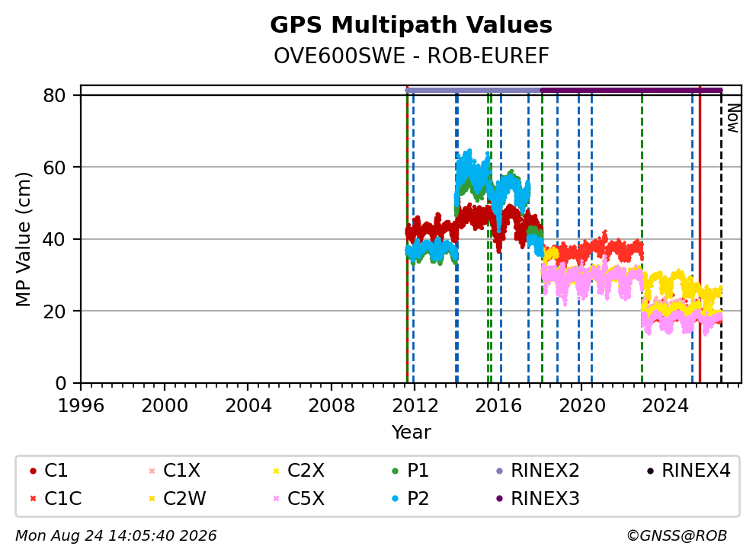This screenshot has width=756, height=559.
Task: Click the GPS Multipath Values title
Action: [411, 25]
